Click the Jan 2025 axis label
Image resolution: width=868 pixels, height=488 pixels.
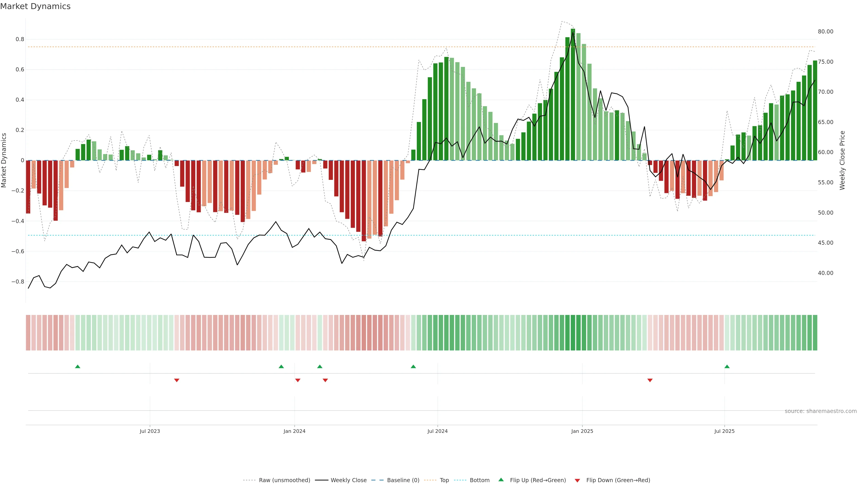point(582,431)
